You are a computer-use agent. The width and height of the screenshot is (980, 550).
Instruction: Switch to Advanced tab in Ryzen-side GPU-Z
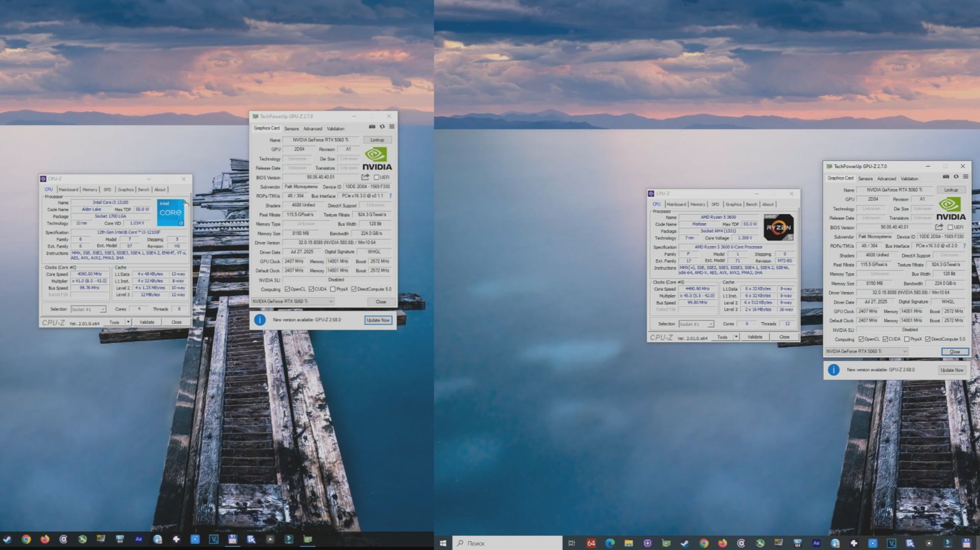click(887, 179)
